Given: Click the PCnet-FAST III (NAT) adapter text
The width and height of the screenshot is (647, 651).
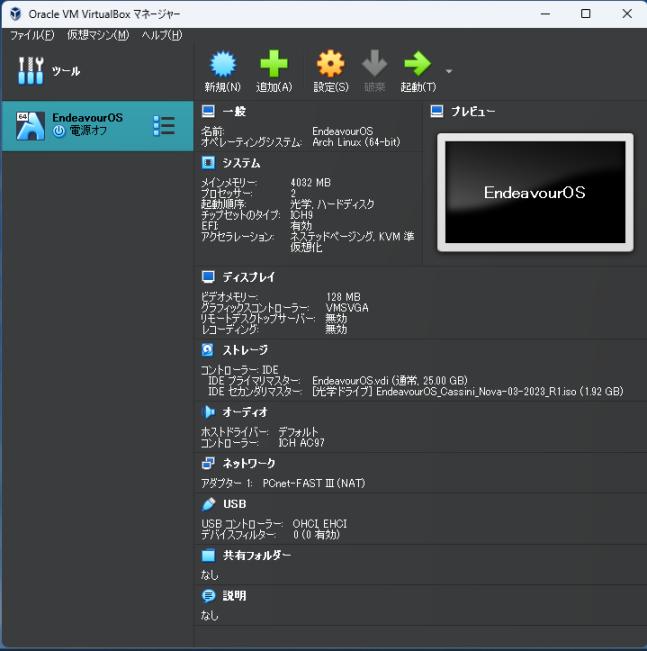Looking at the screenshot, I should 314,483.
